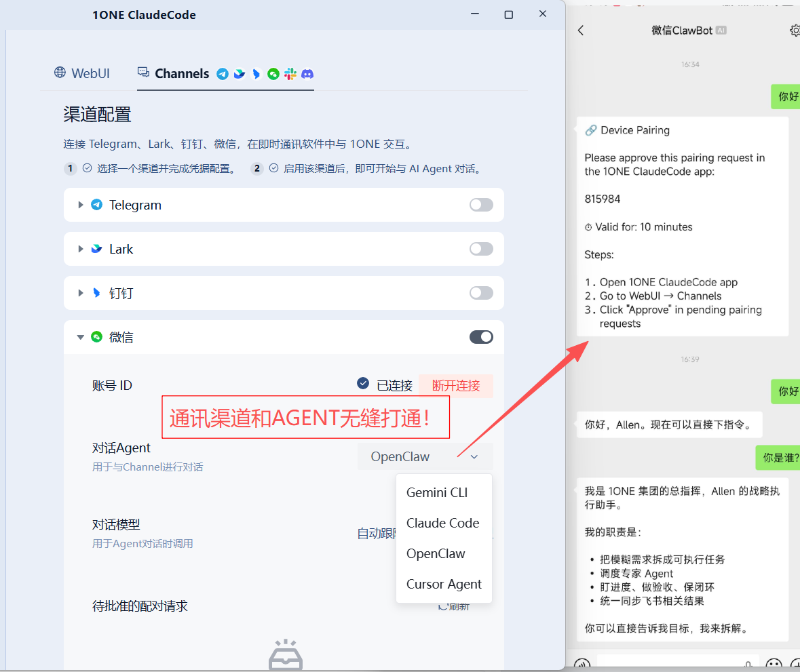Viewport: 800px width, 672px height.
Task: Choose Cursor Agent from the agent list
Action: pos(444,585)
